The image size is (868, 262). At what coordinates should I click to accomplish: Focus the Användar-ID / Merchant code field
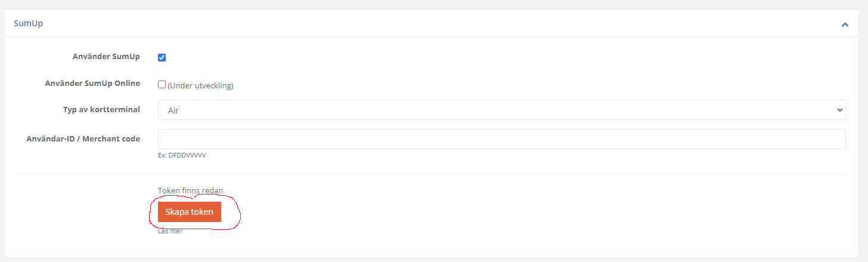pos(501,139)
